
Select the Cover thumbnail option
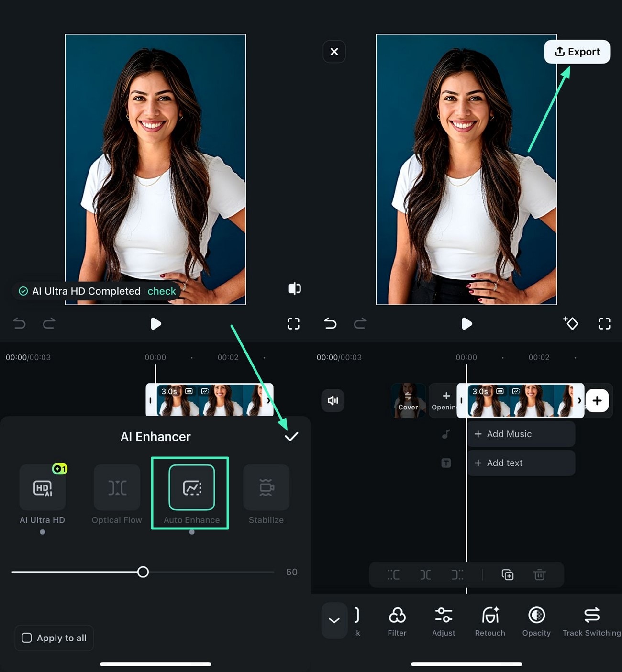click(x=408, y=400)
